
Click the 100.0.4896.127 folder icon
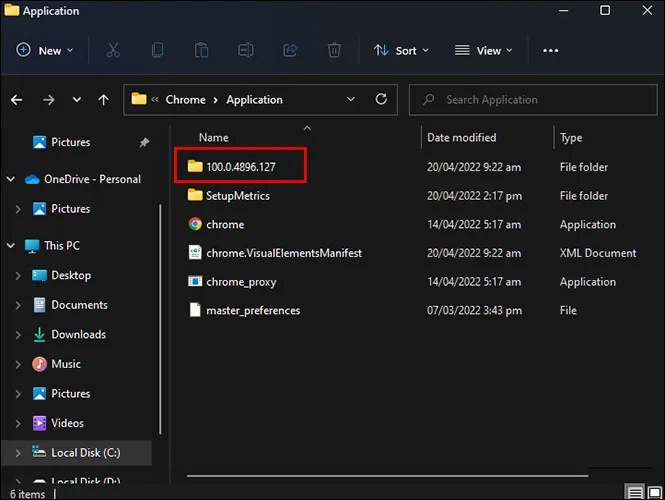pyautogui.click(x=195, y=166)
